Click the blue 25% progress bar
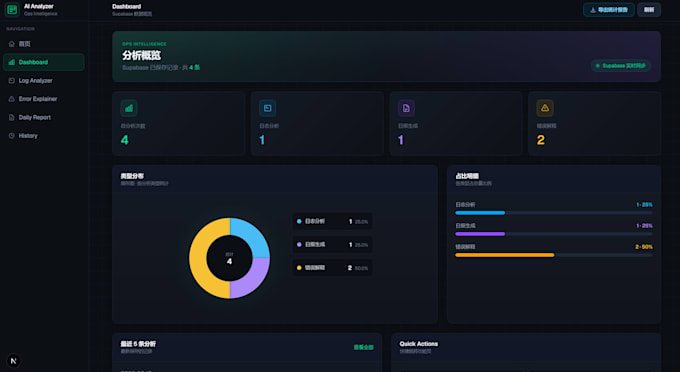 click(480, 213)
